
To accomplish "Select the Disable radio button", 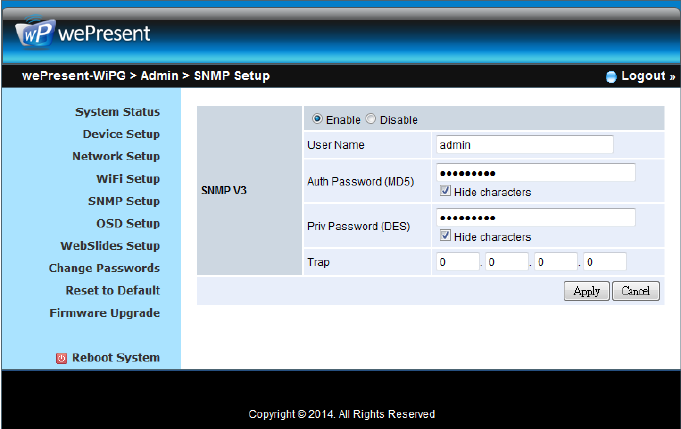I will tap(370, 119).
